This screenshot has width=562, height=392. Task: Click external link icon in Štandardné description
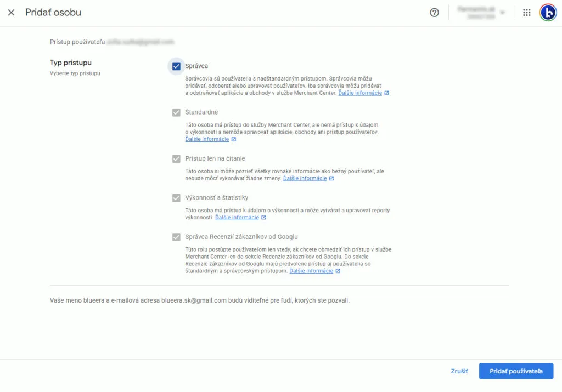(234, 139)
